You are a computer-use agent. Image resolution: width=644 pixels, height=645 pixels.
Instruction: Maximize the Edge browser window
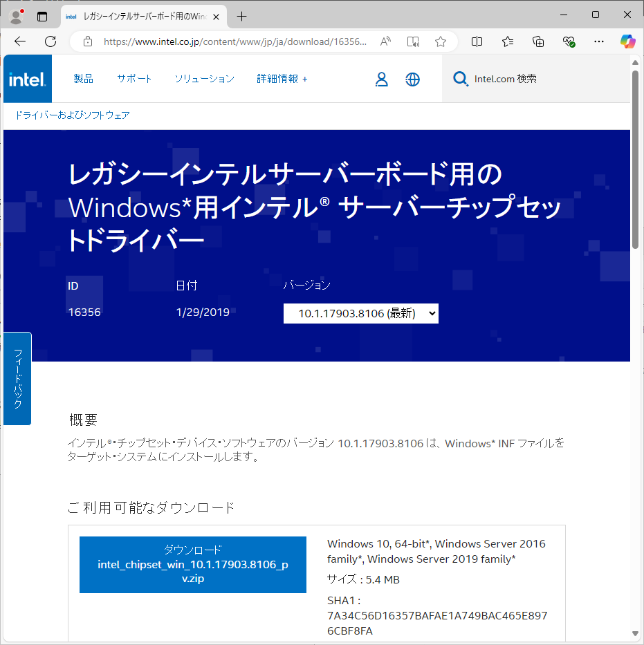click(596, 15)
